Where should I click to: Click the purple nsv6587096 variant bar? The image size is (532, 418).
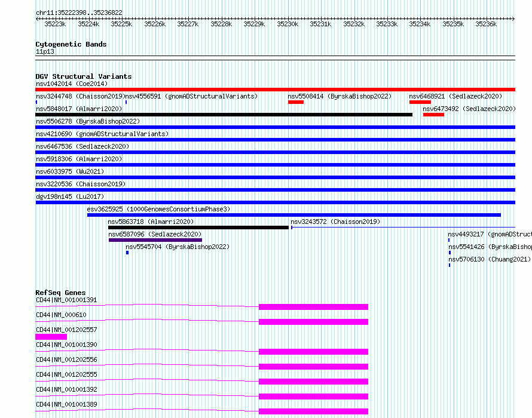[155, 240]
